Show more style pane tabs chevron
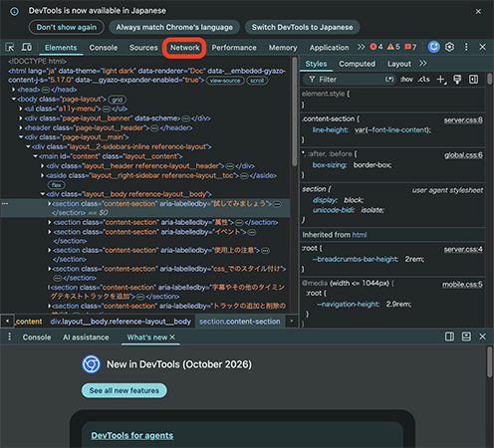This screenshot has height=448, width=494. [422, 64]
